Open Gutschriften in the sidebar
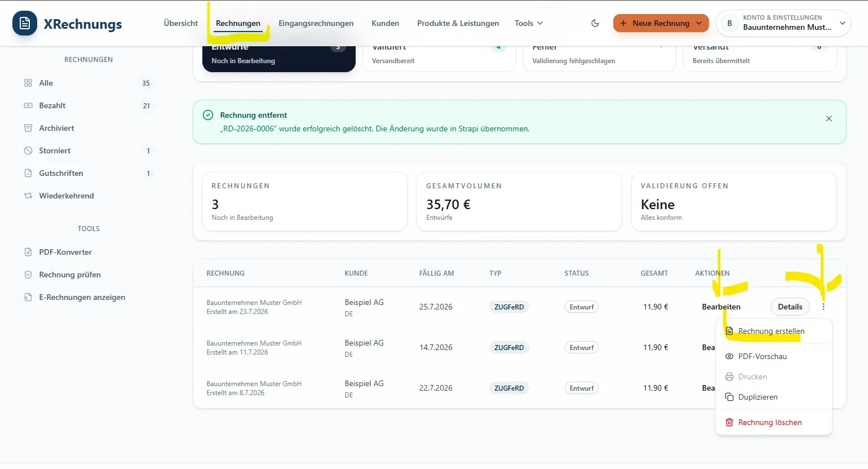 [x=88, y=173]
